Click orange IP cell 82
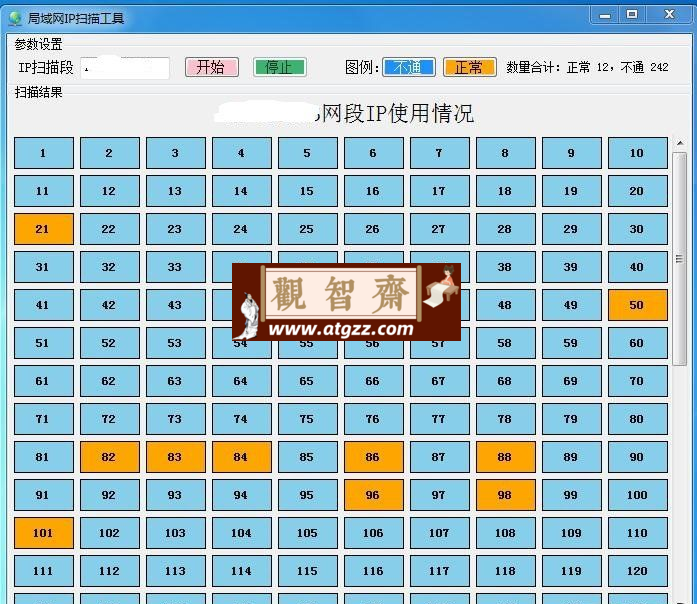 [110, 457]
